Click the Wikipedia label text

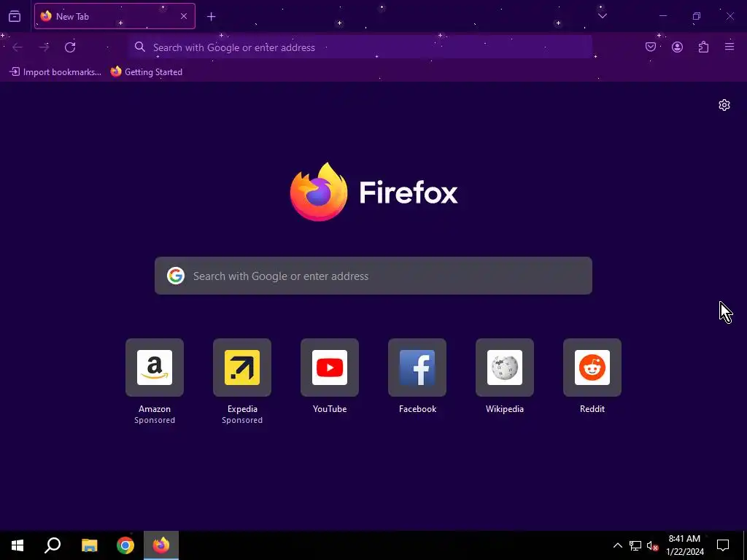505,409
